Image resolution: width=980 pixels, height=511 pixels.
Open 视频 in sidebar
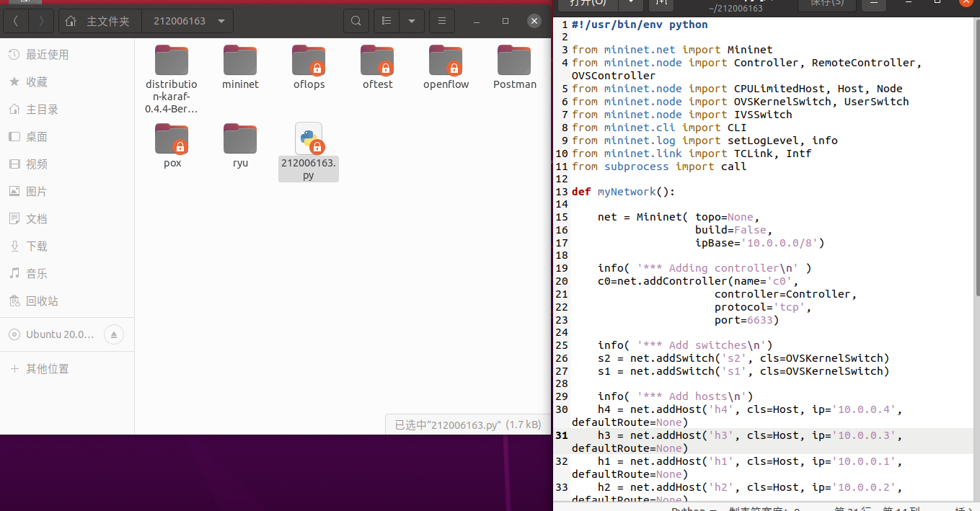coord(67,164)
